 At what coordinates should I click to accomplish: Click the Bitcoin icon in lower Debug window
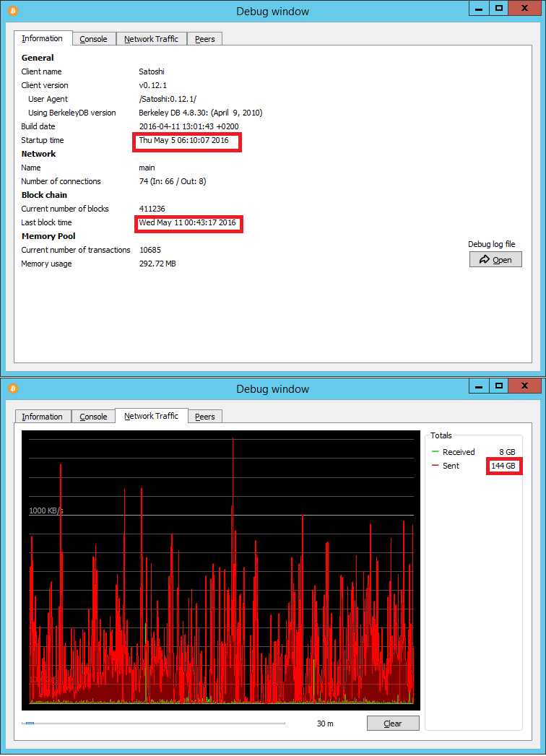[x=13, y=388]
